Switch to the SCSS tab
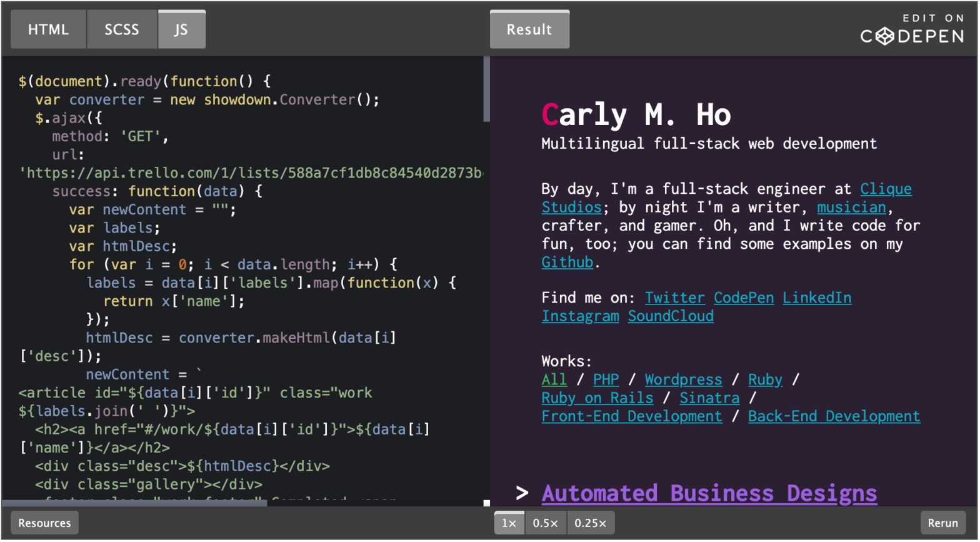Image resolution: width=980 pixels, height=542 pixels. pyautogui.click(x=122, y=29)
